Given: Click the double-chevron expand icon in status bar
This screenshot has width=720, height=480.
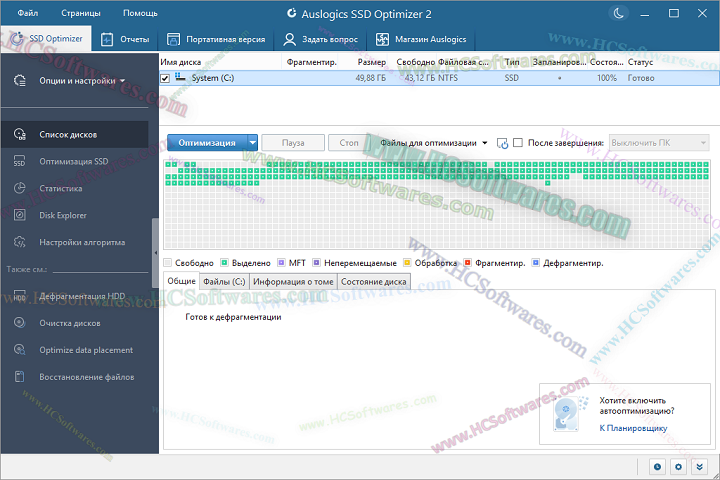Looking at the screenshot, I should (699, 467).
